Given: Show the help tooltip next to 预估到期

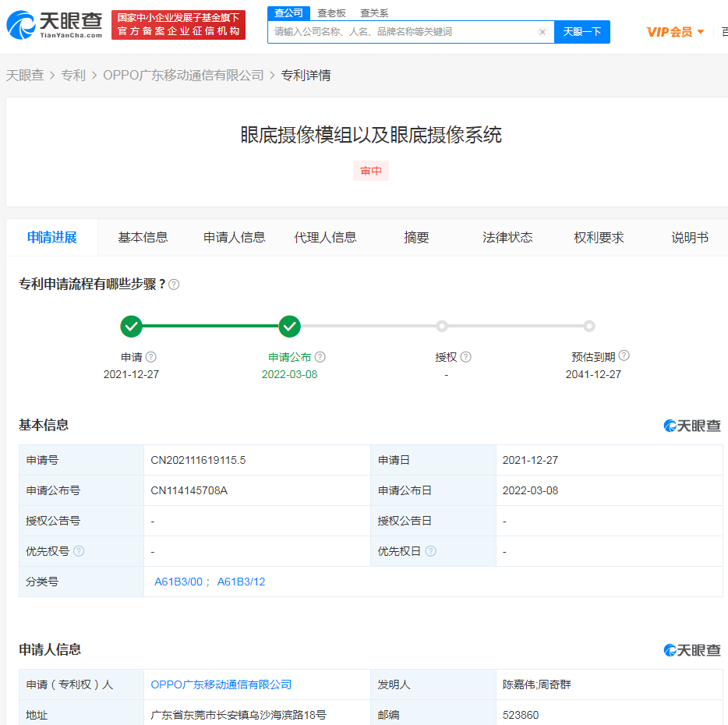Looking at the screenshot, I should [624, 355].
